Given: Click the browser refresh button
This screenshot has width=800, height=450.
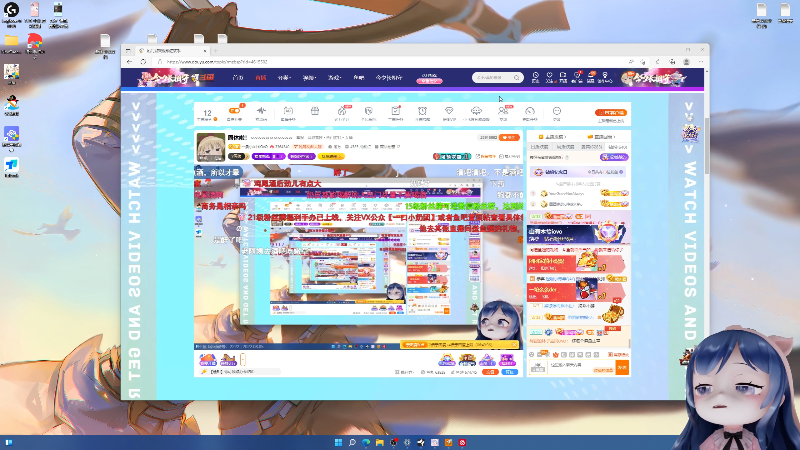Looking at the screenshot, I should [143, 62].
